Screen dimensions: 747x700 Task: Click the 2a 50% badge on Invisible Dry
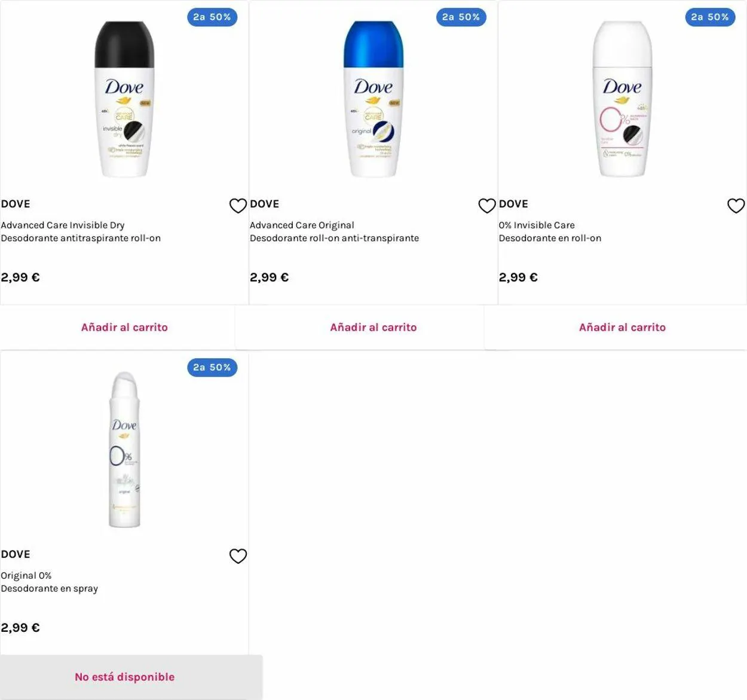click(x=212, y=17)
